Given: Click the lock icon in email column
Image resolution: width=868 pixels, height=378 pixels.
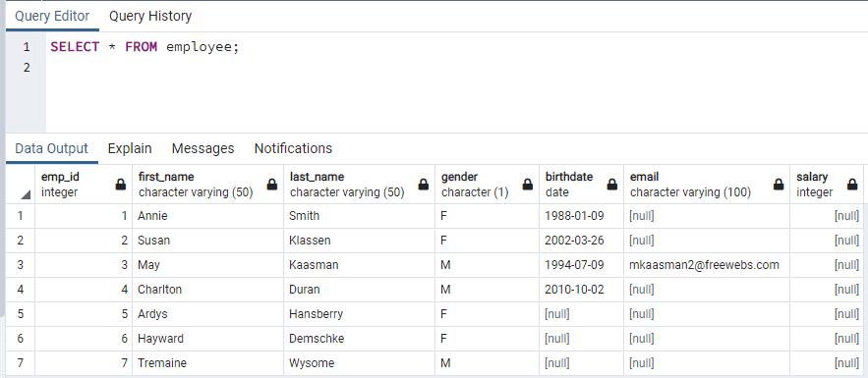Looking at the screenshot, I should tap(779, 185).
